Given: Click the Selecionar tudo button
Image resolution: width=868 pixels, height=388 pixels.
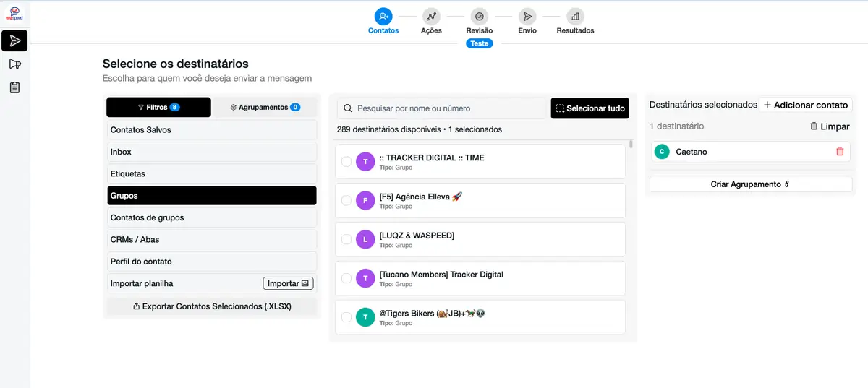Looking at the screenshot, I should tap(590, 108).
